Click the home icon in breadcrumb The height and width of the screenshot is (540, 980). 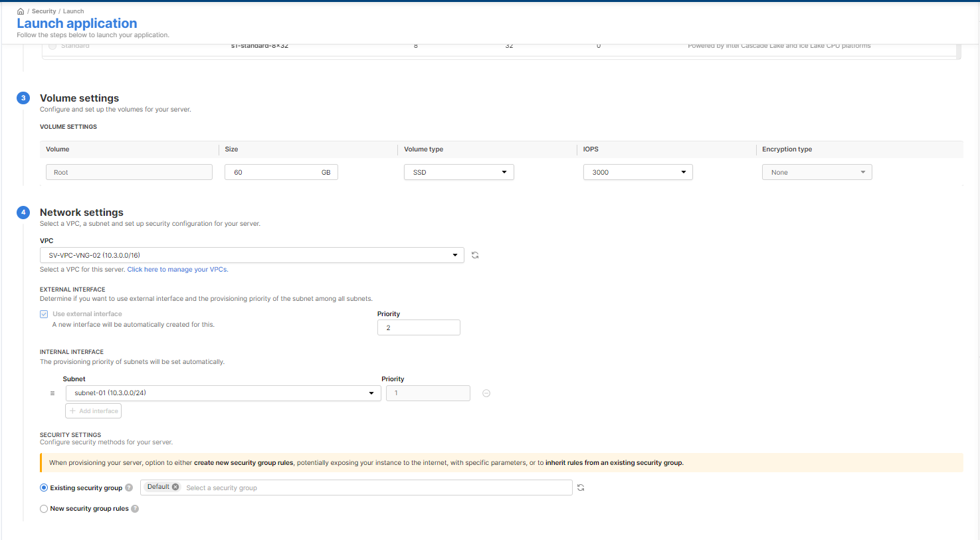[x=21, y=11]
